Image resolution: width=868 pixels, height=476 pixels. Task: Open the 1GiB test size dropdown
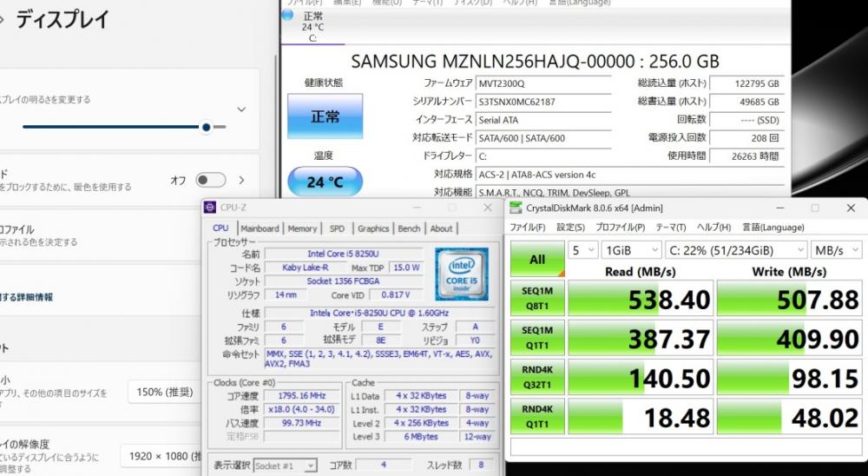click(631, 250)
